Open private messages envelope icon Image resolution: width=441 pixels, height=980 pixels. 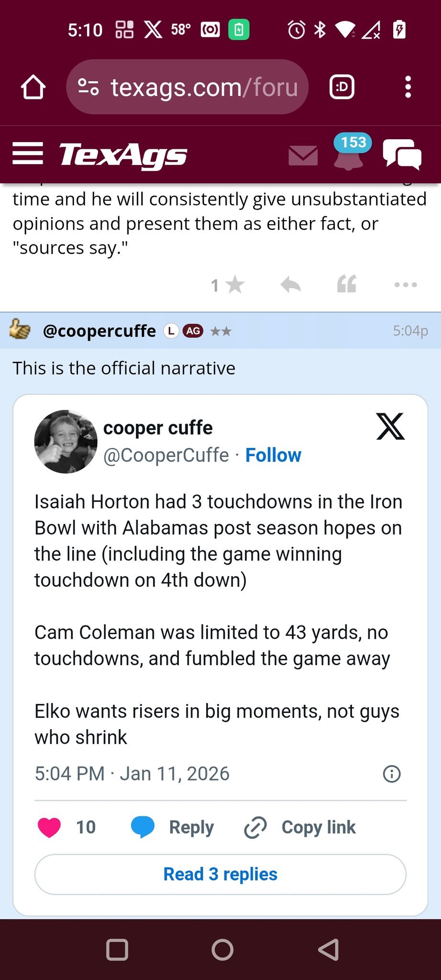tap(303, 156)
